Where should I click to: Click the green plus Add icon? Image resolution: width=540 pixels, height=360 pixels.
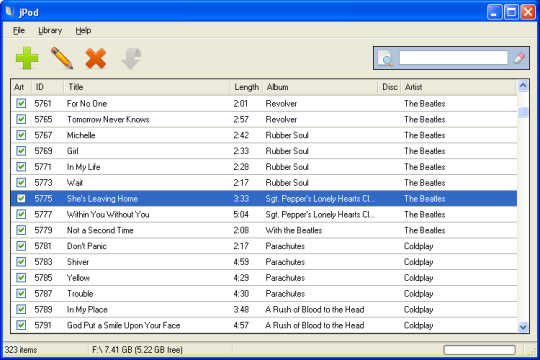27,58
